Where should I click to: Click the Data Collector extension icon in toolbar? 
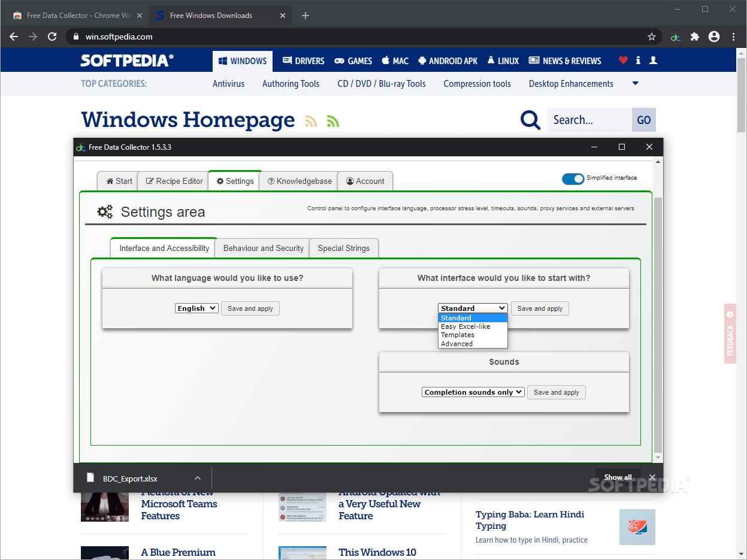676,37
